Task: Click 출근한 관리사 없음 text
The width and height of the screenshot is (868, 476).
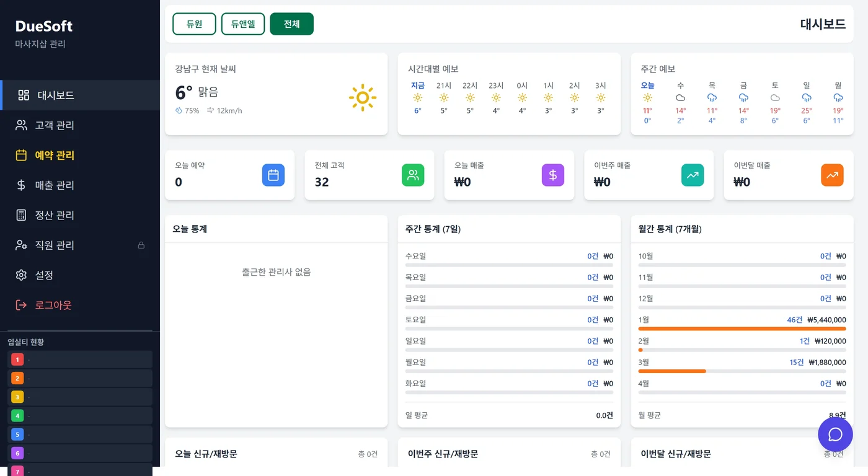Action: [x=277, y=272]
